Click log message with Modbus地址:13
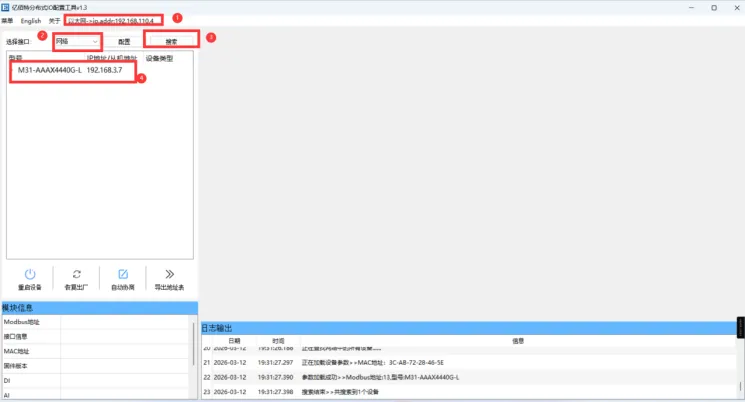This screenshot has height=402, width=745. coord(381,377)
